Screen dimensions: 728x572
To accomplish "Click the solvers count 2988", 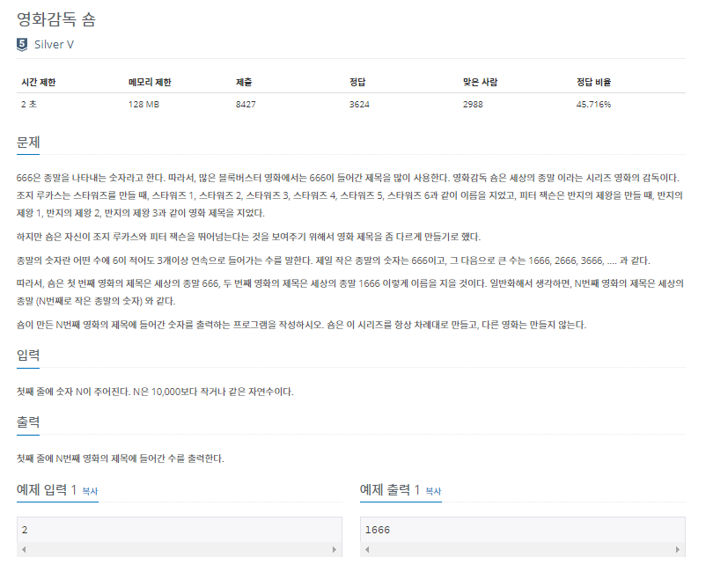I will tap(473, 105).
